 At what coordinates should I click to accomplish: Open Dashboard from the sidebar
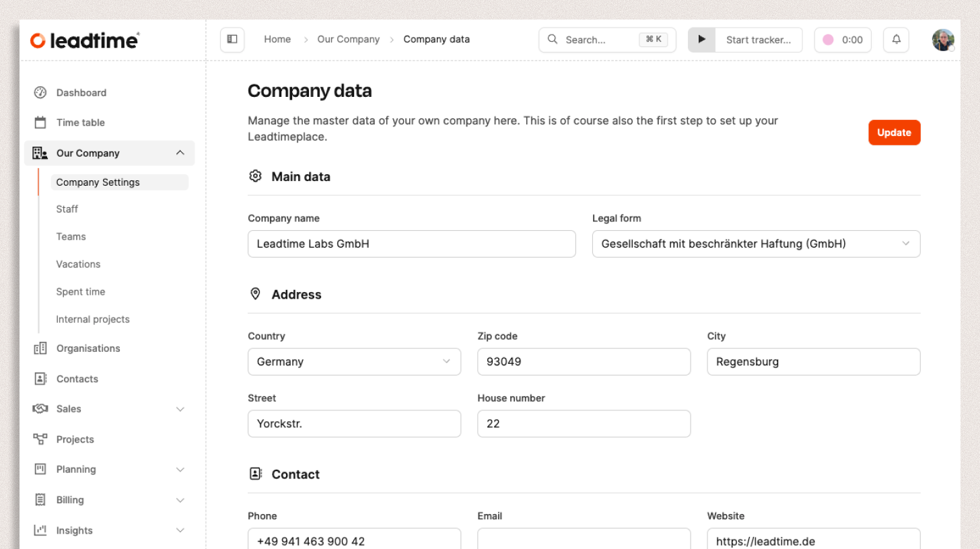tap(81, 93)
